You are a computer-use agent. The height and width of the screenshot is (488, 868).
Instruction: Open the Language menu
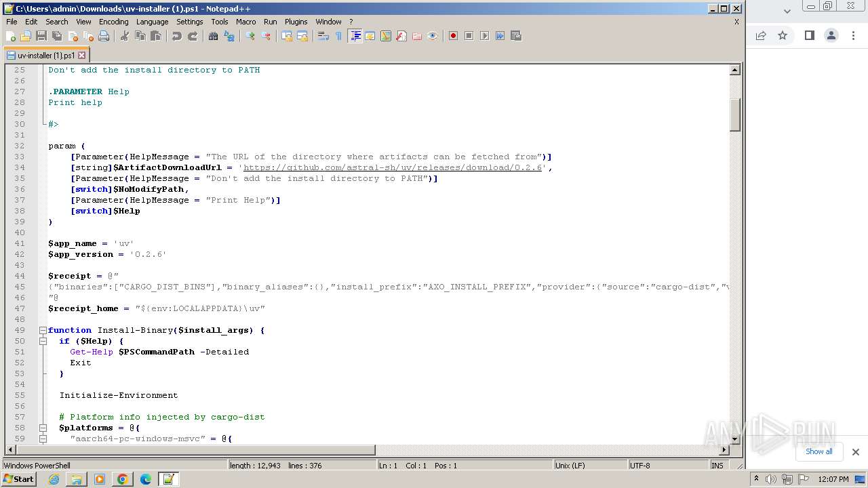[x=152, y=22]
